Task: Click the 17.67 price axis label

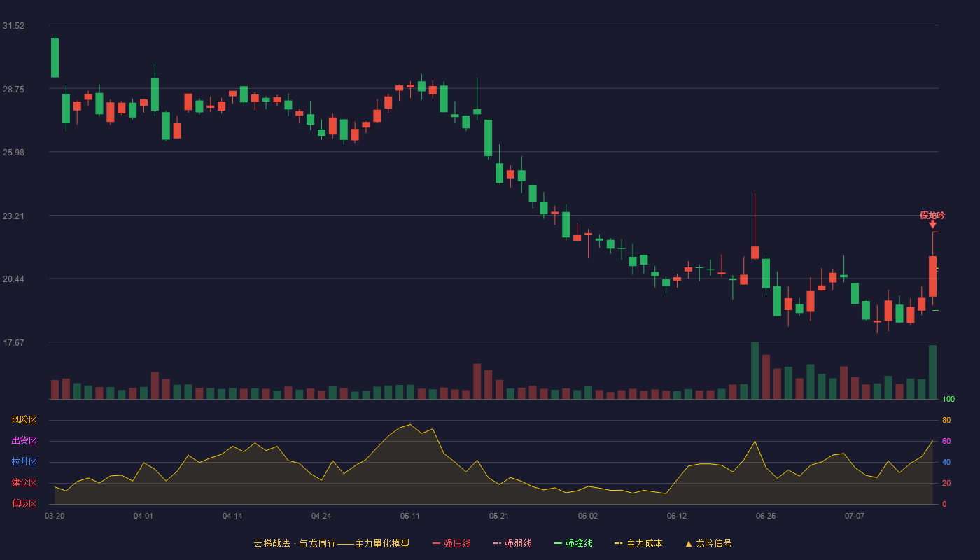Action: point(13,343)
